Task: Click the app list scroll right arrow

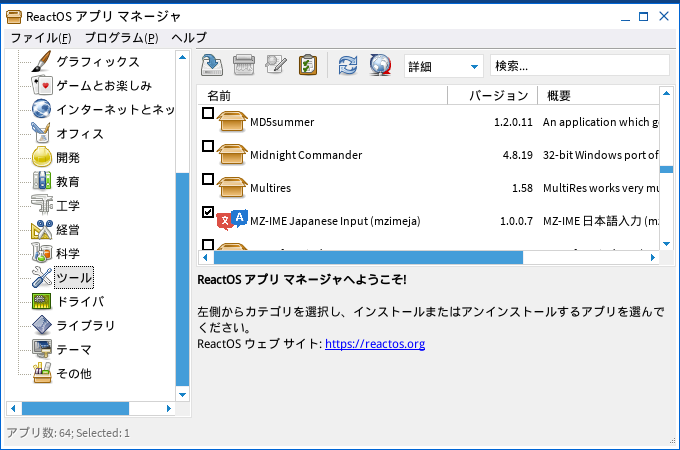Action: [653, 258]
